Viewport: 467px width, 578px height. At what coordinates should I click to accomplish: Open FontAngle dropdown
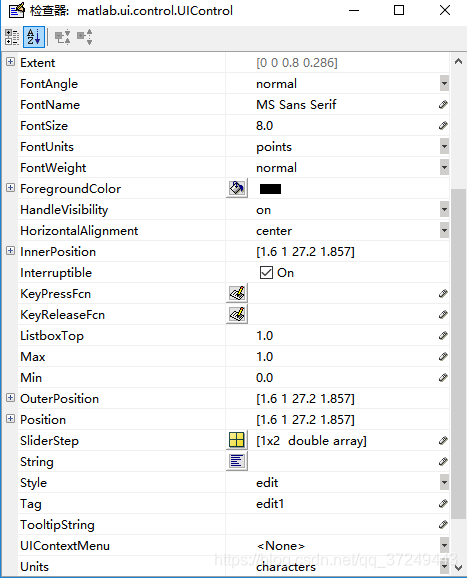(444, 84)
